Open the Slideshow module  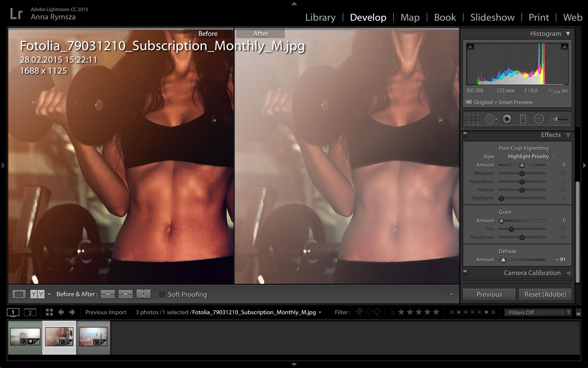tap(492, 17)
